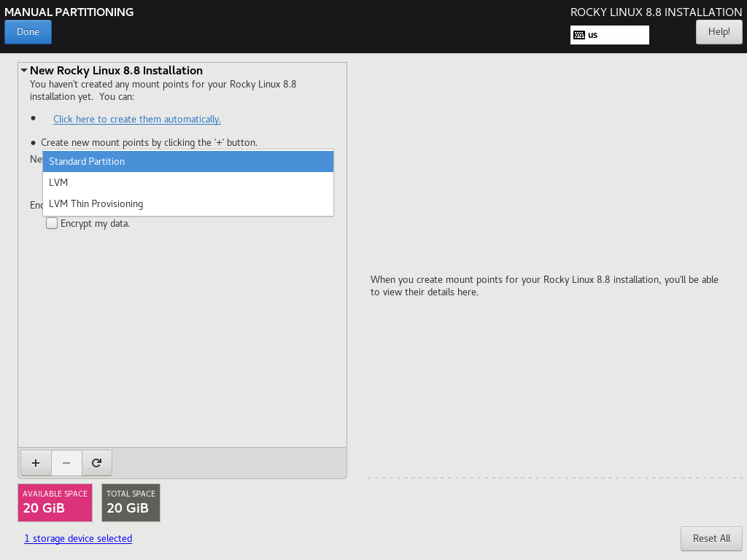Image resolution: width=747 pixels, height=560 pixels.
Task: Select Standard Partition from the scheme list
Action: [x=188, y=161]
